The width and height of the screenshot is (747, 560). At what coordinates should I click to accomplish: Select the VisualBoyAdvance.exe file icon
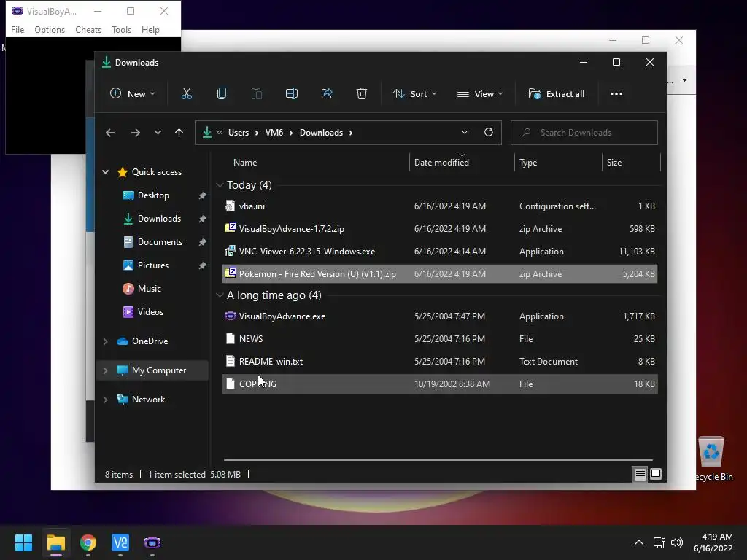coord(230,316)
